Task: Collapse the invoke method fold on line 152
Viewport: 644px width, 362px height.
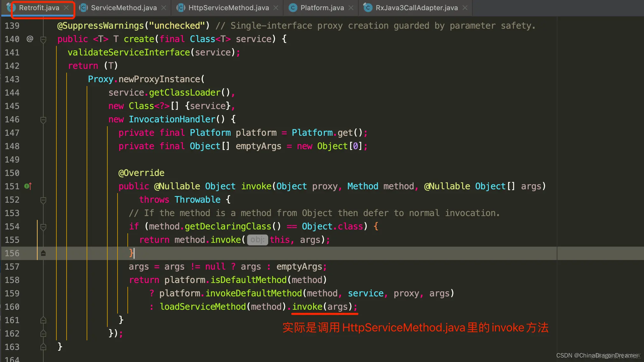Action: pos(43,200)
